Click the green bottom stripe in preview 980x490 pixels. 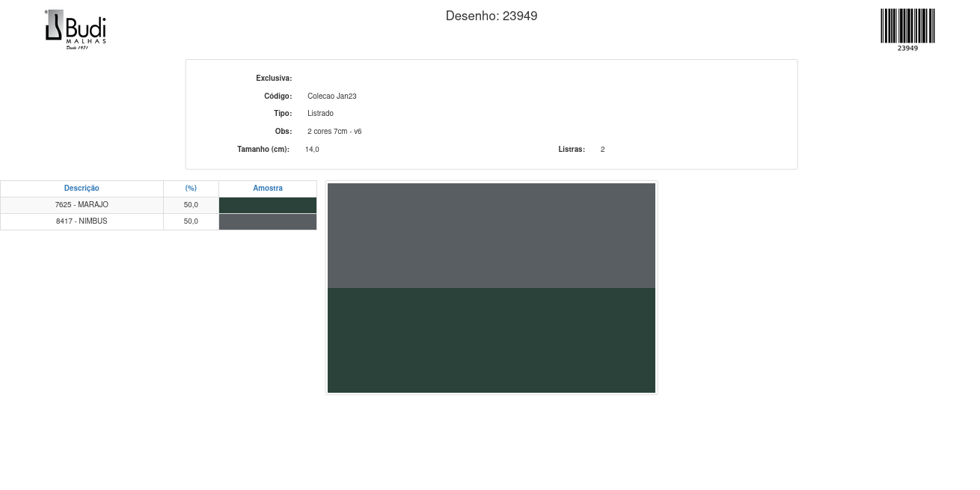(491, 340)
